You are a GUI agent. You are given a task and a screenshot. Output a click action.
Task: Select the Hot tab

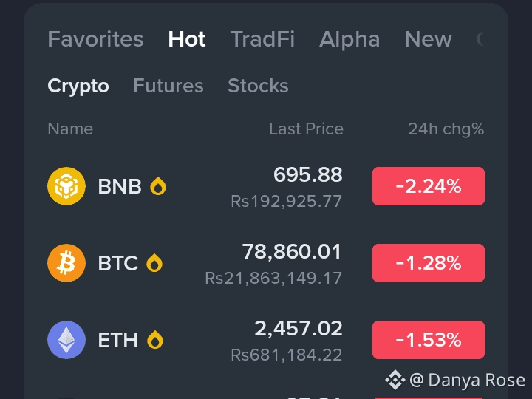pyautogui.click(x=187, y=39)
